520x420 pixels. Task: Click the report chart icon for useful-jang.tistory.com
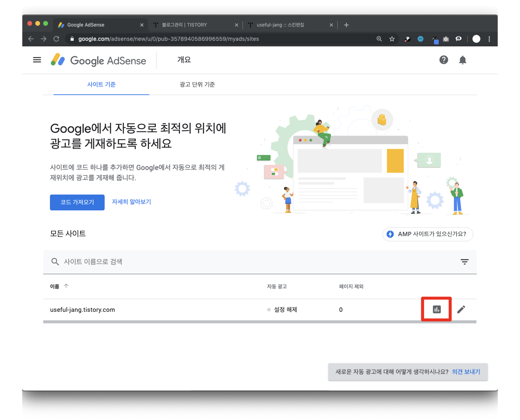(437, 309)
